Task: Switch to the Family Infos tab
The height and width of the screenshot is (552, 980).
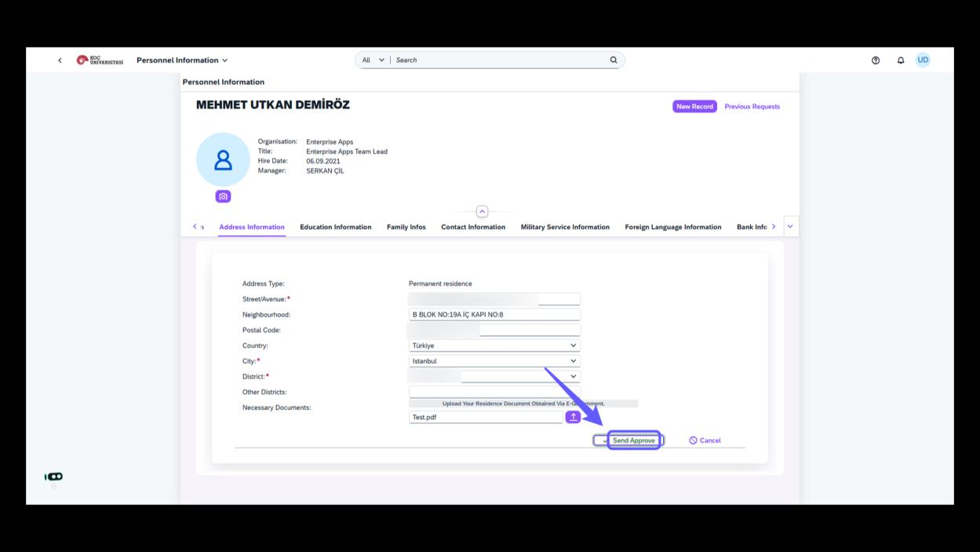Action: click(x=406, y=227)
